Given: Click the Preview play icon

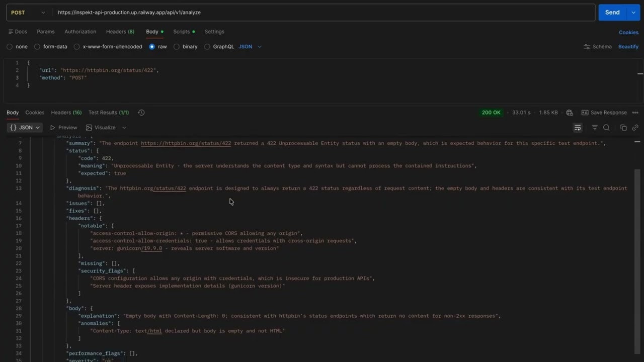Looking at the screenshot, I should click(x=63, y=128).
